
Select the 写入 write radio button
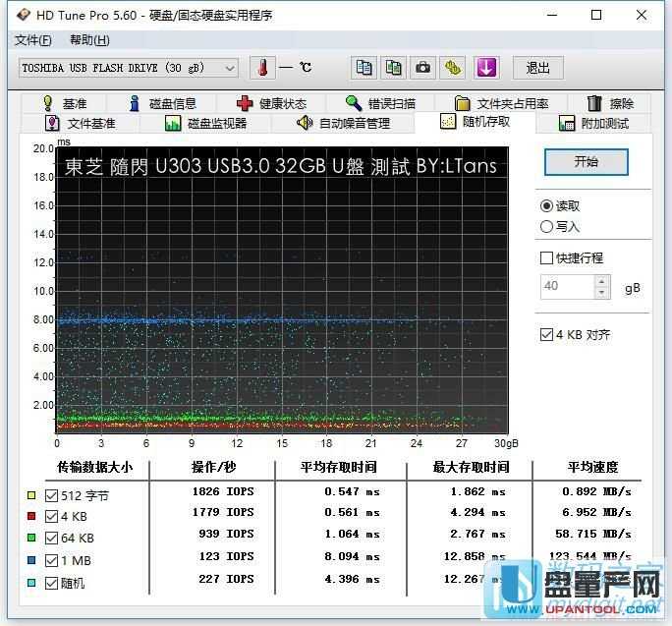point(547,226)
